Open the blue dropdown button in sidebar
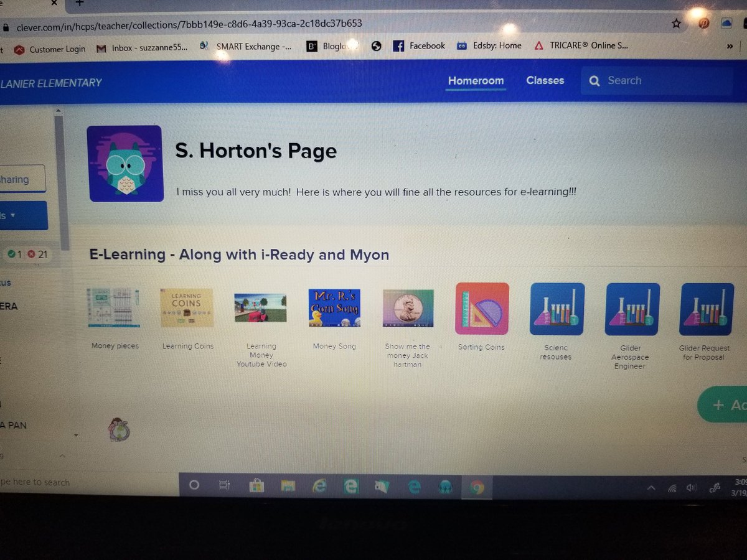This screenshot has width=747, height=560. point(23,215)
